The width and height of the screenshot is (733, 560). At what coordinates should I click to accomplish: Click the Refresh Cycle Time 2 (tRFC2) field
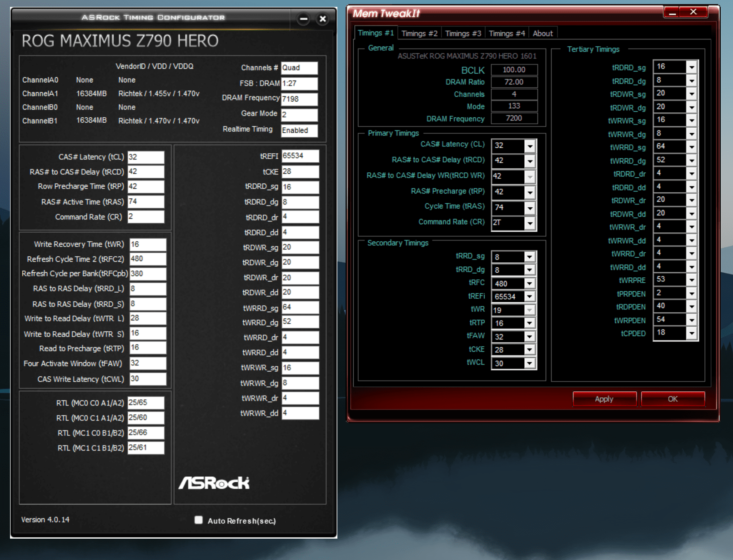pos(148,259)
